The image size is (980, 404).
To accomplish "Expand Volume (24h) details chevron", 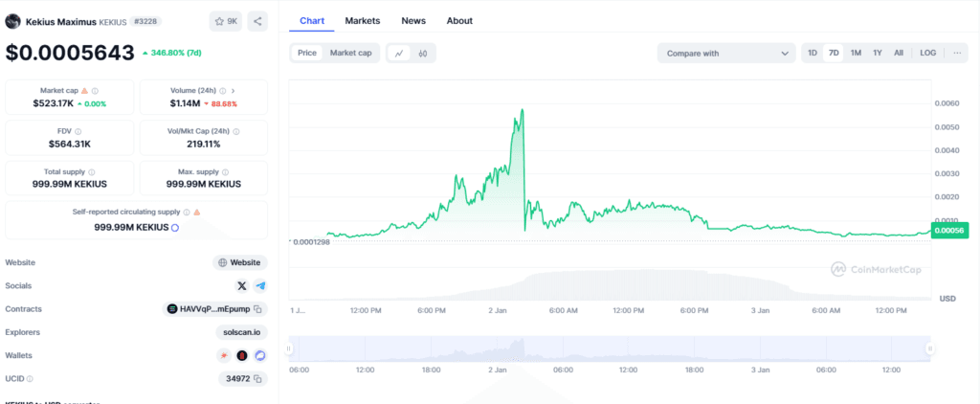I will tap(234, 91).
